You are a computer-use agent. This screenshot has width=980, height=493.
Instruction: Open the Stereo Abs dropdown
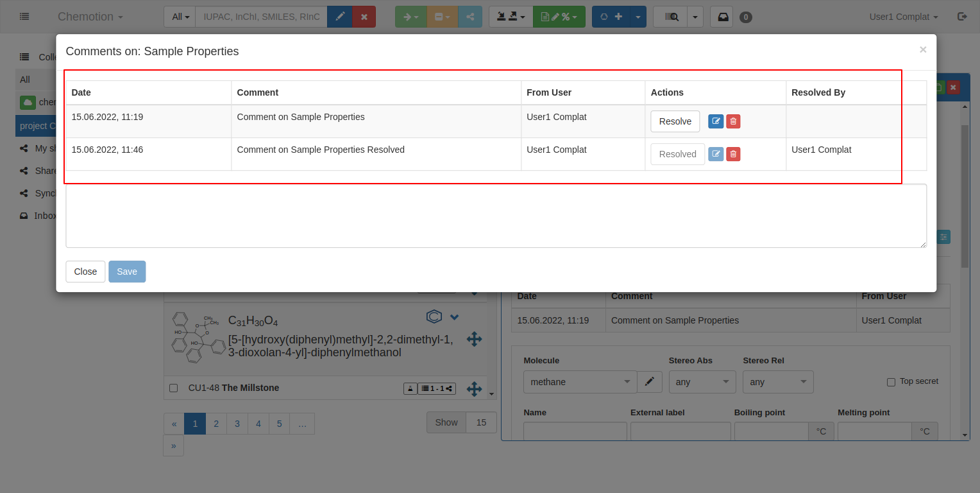[x=702, y=382]
